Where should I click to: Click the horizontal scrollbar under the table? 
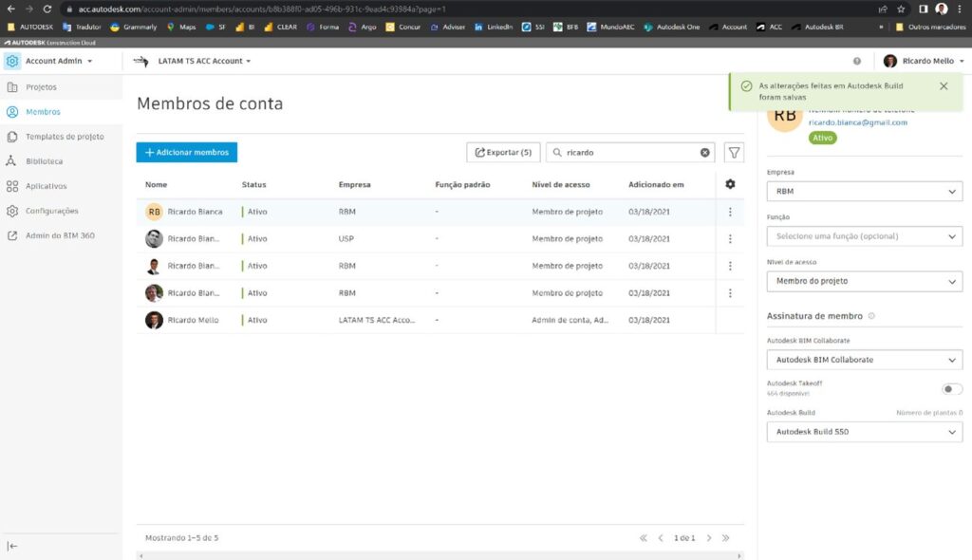click(440, 555)
